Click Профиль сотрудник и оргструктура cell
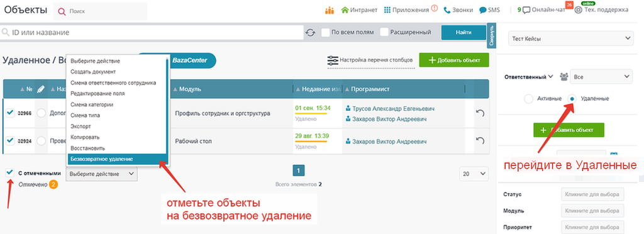 coord(223,113)
